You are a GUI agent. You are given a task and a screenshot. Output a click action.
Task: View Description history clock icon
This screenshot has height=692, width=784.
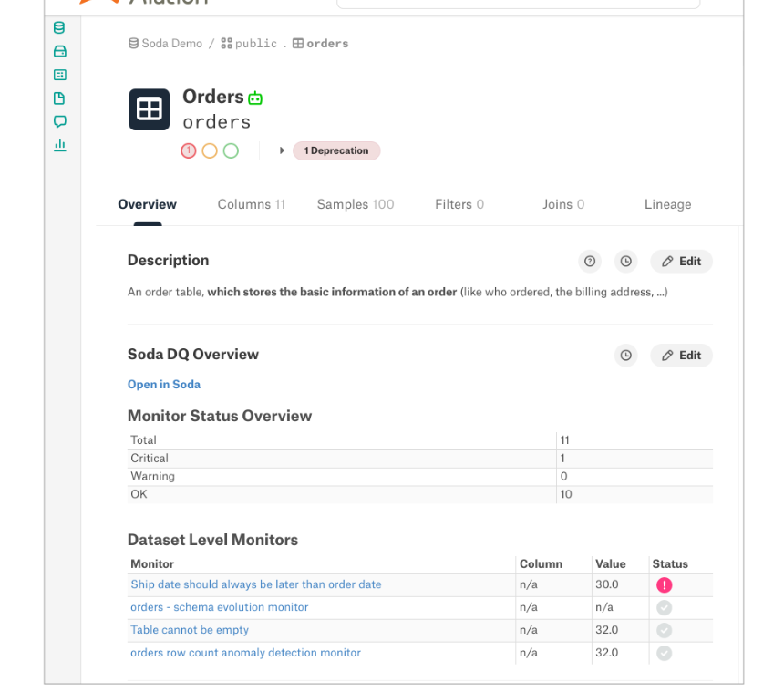tap(626, 262)
